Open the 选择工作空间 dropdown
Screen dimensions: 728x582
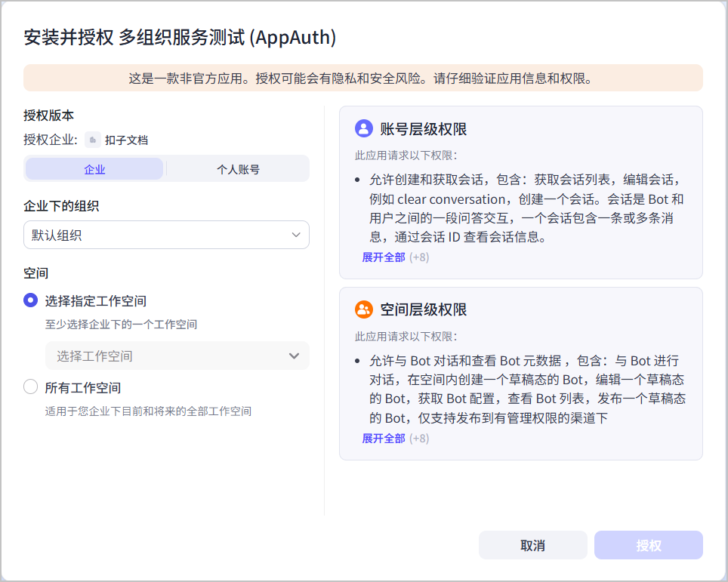click(177, 356)
